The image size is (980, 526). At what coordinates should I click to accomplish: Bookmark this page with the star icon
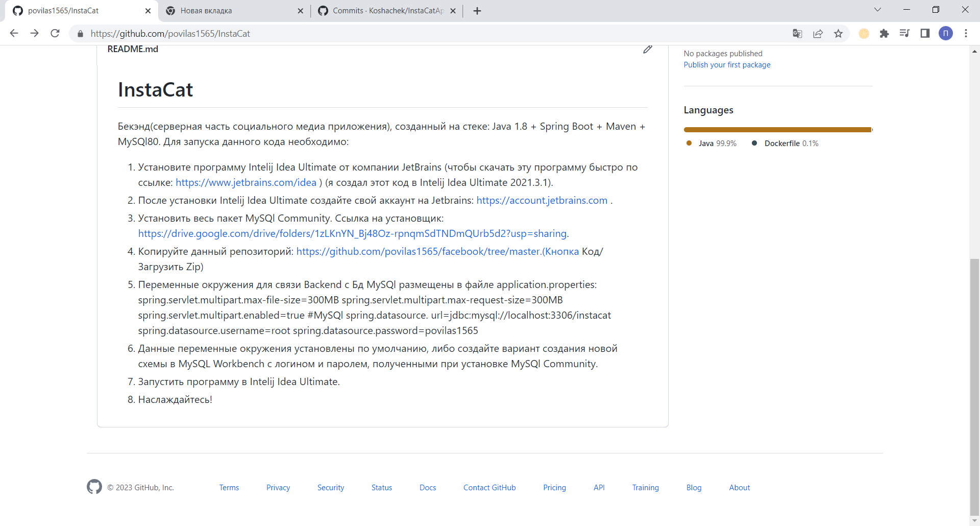(838, 33)
